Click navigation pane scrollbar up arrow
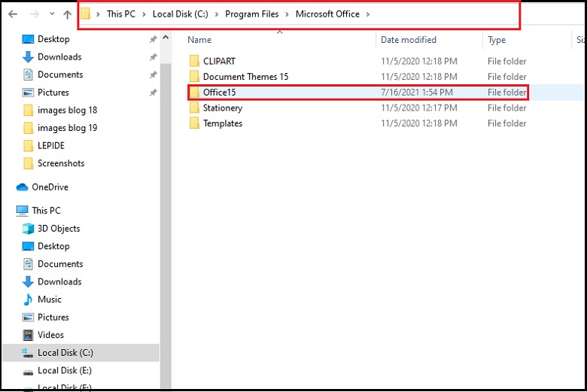Viewport: 587px width, 392px height. click(166, 38)
